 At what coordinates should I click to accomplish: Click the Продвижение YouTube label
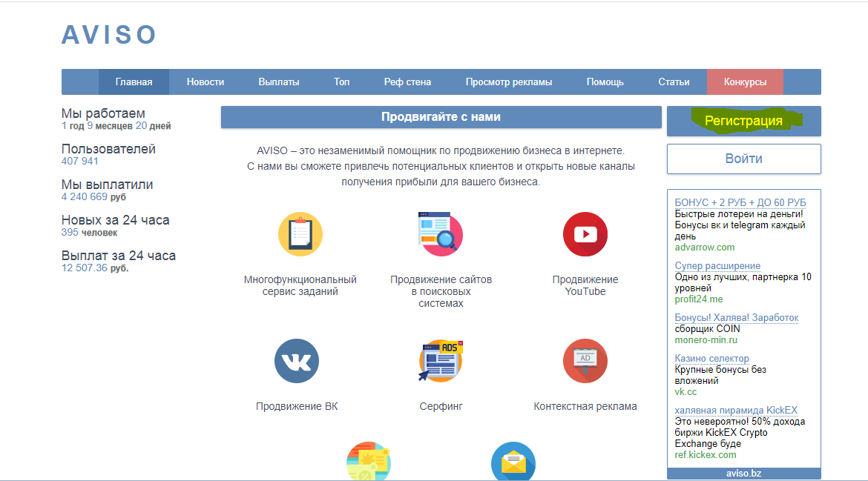click(585, 285)
